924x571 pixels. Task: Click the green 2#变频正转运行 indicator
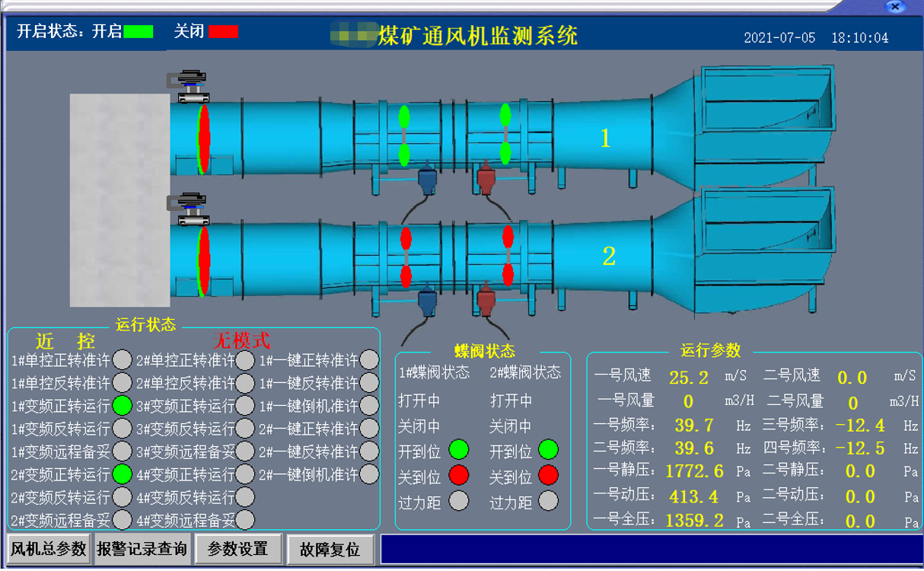pos(122,474)
